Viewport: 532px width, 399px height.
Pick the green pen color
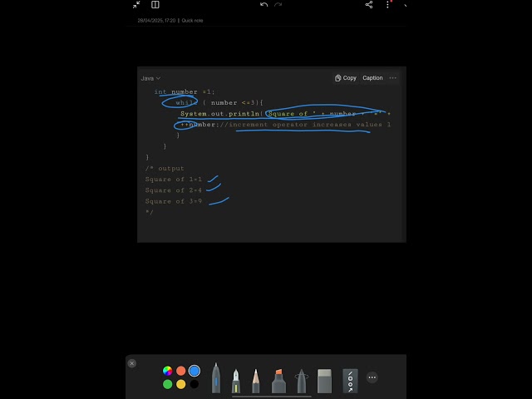[167, 384]
